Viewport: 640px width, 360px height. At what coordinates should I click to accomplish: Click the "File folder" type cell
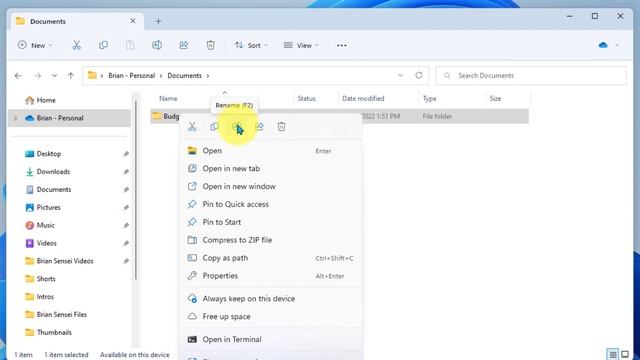tap(437, 116)
